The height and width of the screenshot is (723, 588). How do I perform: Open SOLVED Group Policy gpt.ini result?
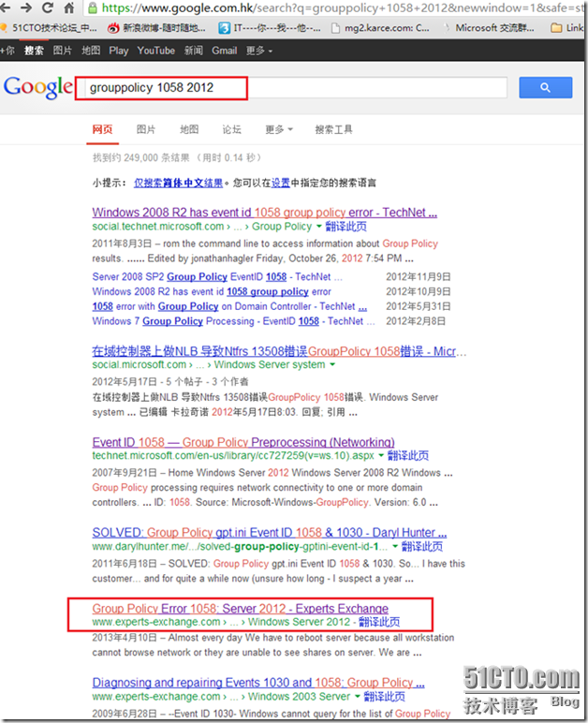pyautogui.click(x=270, y=533)
